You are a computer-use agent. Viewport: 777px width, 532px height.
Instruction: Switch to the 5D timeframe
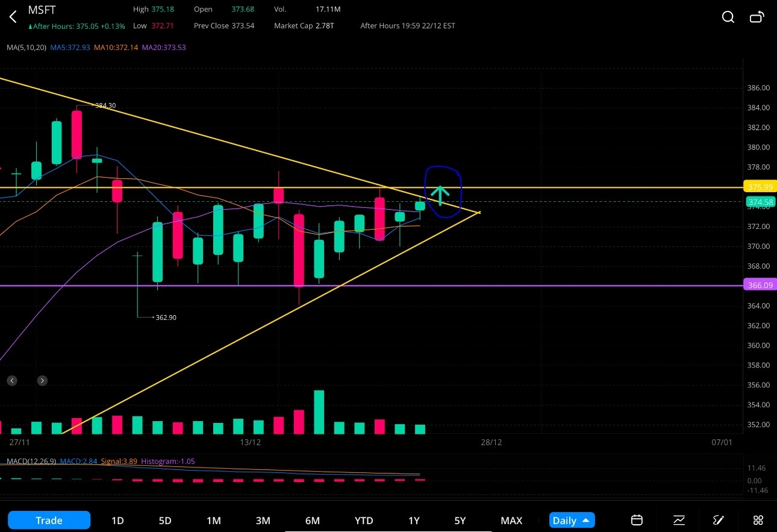pos(165,521)
